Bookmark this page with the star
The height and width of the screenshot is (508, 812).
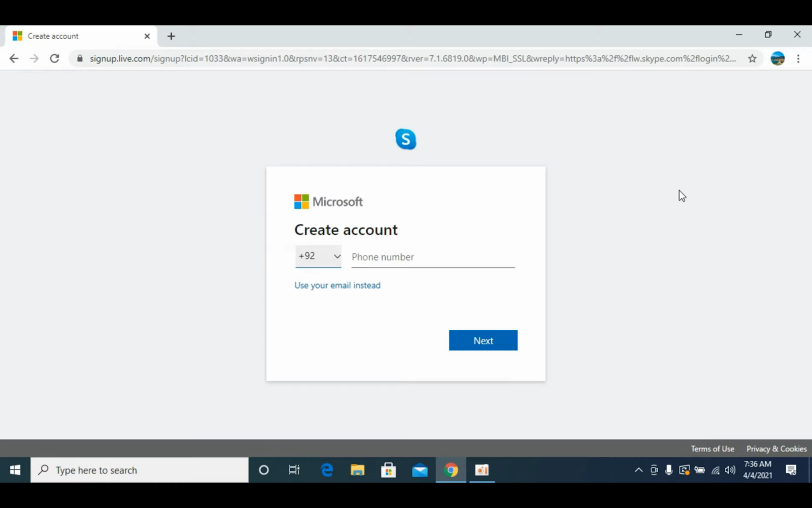752,58
